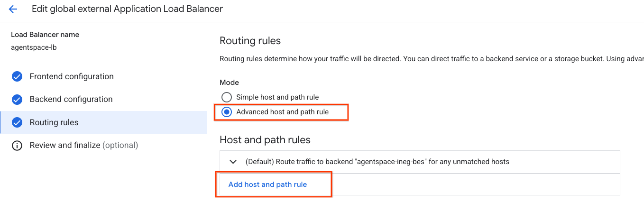
Task: Select the Routing rules step label
Action: point(54,122)
